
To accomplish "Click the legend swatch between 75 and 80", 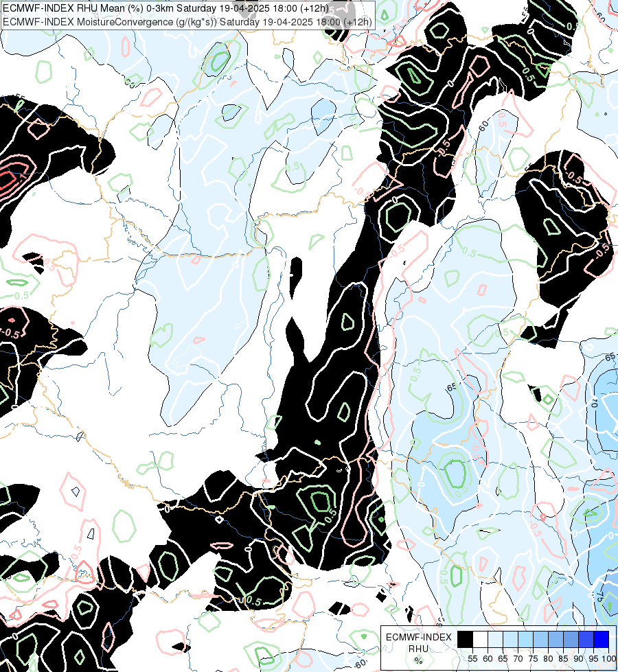I will click(x=540, y=639).
